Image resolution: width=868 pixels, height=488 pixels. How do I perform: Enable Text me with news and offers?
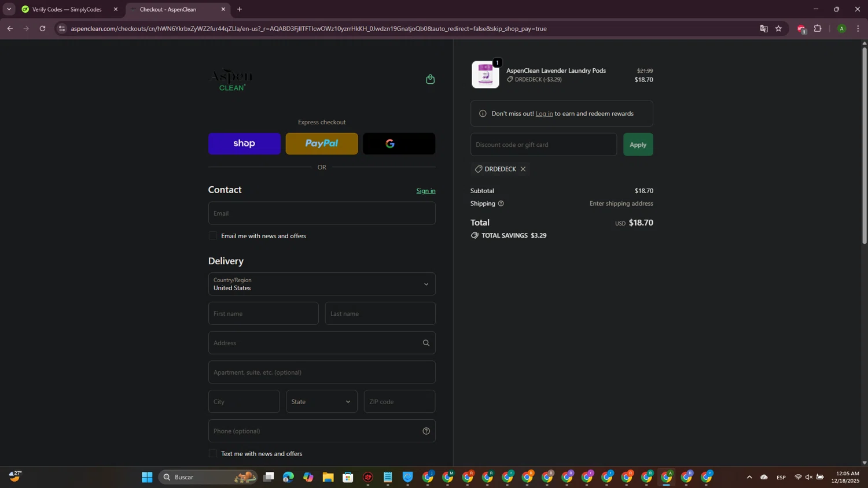(213, 453)
